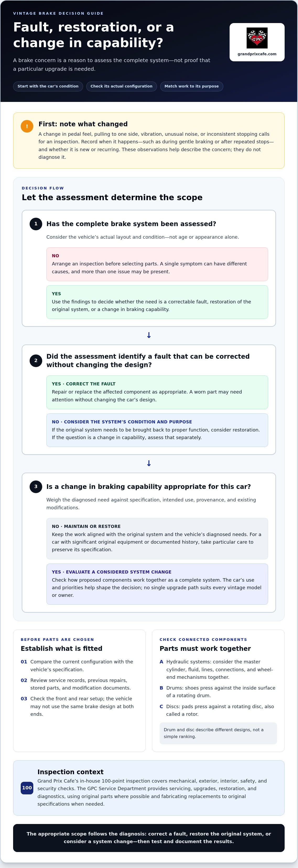Click the arrow below step 1 card
The height and width of the screenshot is (868, 298).
tap(149, 335)
